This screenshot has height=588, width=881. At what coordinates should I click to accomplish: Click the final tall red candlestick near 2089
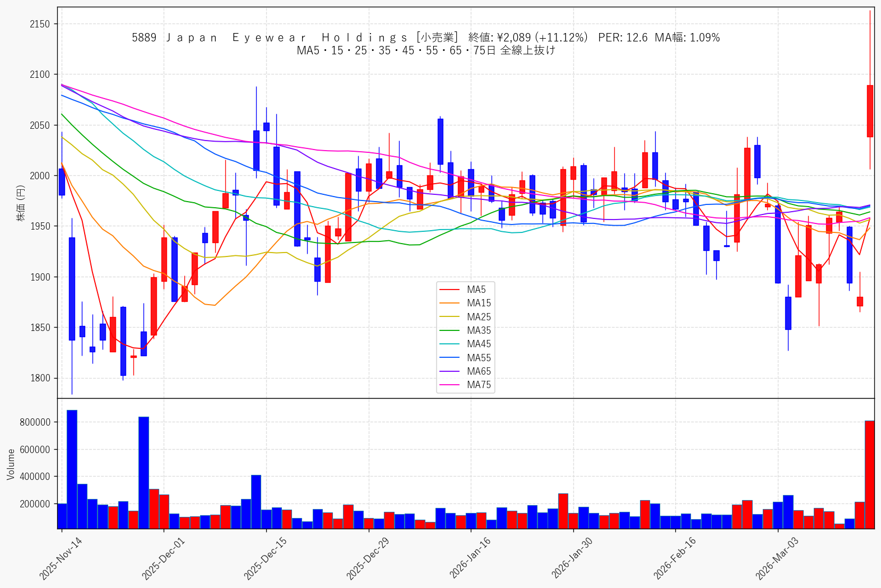870,111
